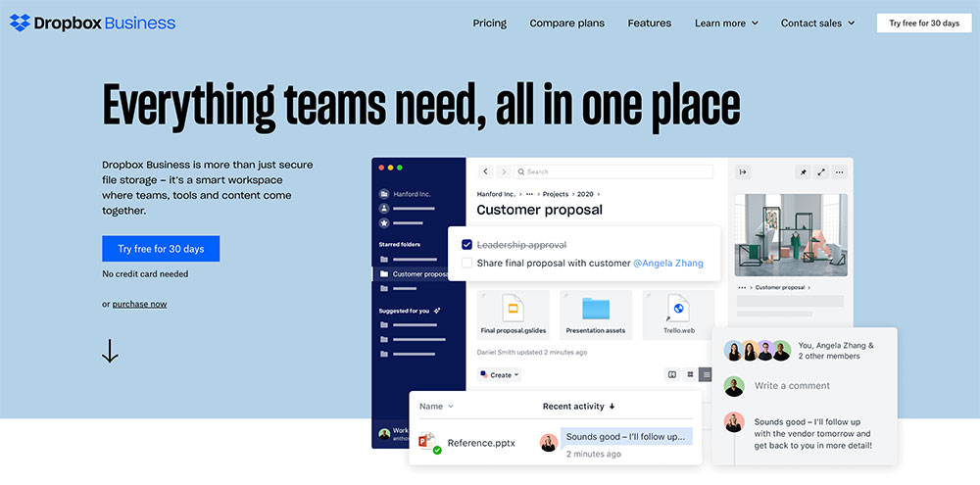Click the person icon in sidebar
Image resolution: width=980 pixels, height=485 pixels.
tap(384, 208)
